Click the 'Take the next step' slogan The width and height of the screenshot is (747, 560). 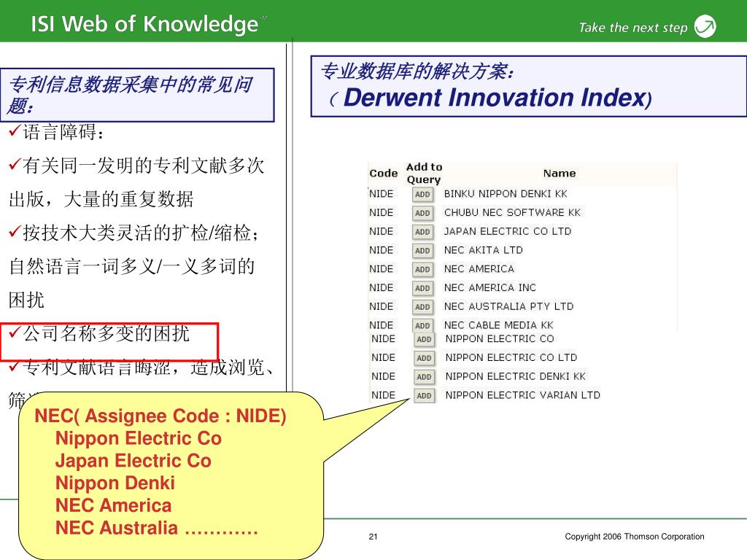coord(633,28)
